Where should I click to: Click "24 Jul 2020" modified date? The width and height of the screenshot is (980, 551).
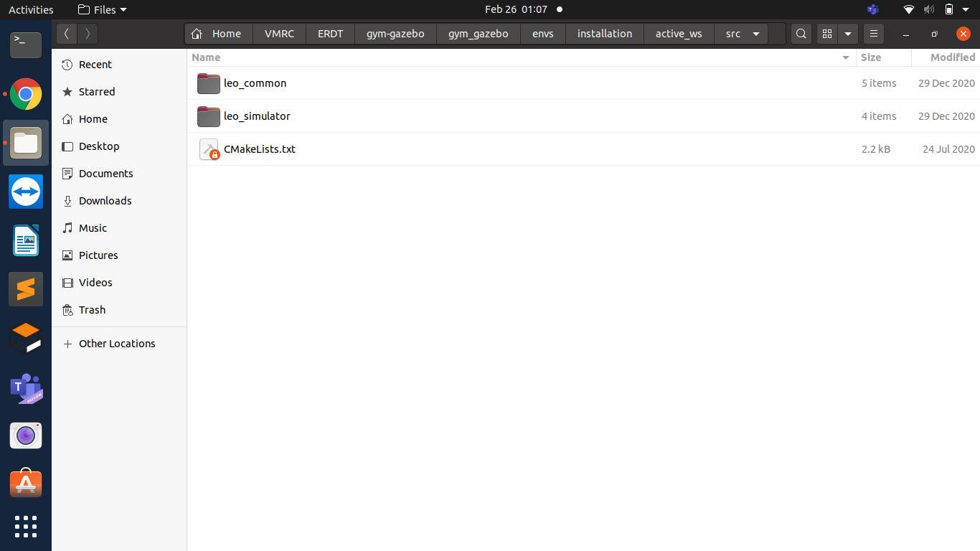[x=948, y=149]
